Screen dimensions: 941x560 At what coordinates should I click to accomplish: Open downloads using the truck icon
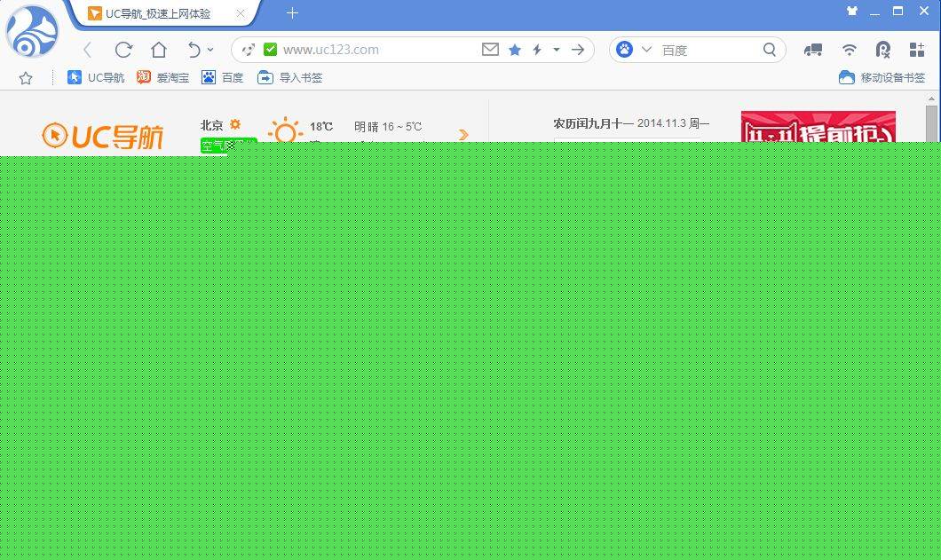[x=813, y=50]
